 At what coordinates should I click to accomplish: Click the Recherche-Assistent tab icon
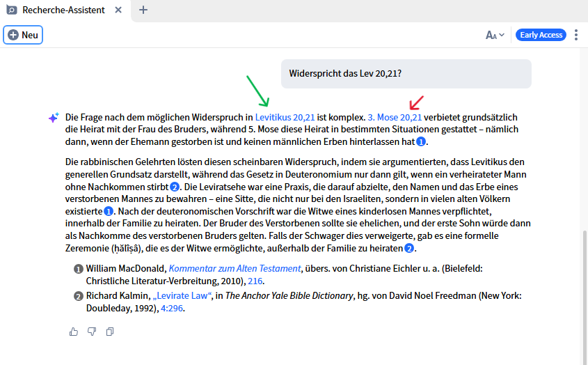point(12,10)
